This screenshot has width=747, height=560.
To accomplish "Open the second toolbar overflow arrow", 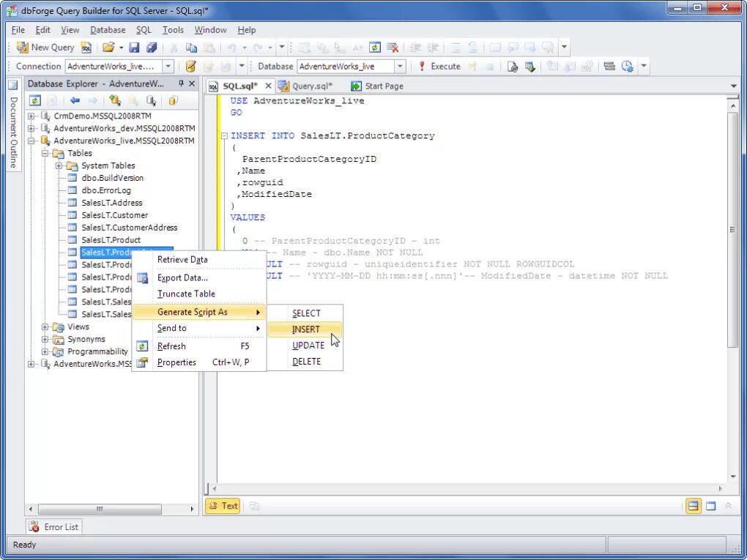I will coord(644,66).
